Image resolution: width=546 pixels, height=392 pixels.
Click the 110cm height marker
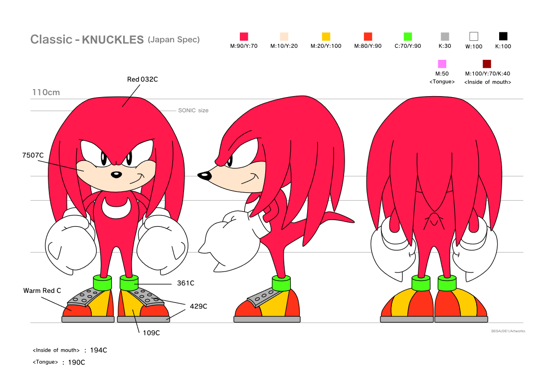tap(45, 92)
